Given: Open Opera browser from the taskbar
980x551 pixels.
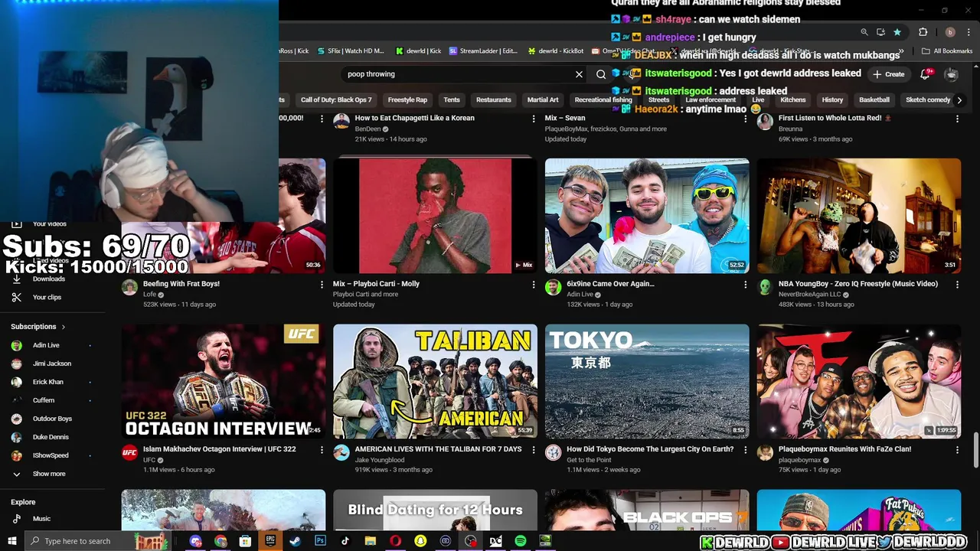Looking at the screenshot, I should (395, 541).
